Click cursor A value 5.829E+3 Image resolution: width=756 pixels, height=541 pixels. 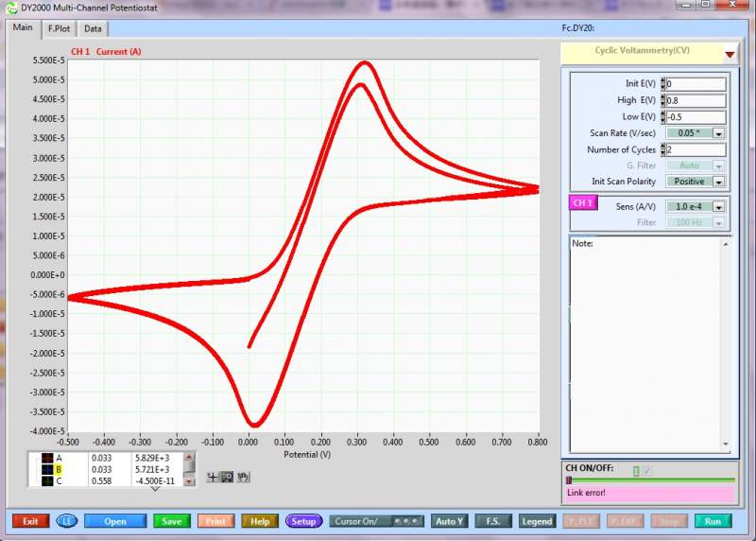tap(152, 458)
